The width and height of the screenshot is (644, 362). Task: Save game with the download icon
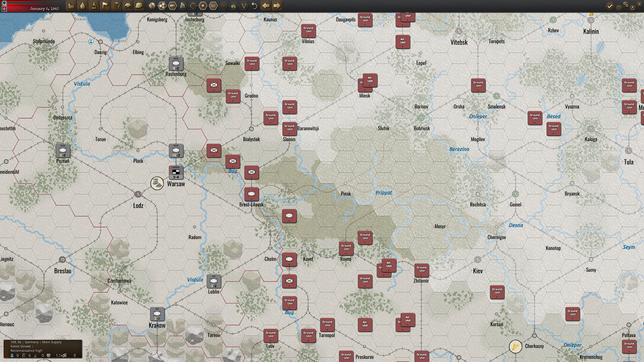632,8
